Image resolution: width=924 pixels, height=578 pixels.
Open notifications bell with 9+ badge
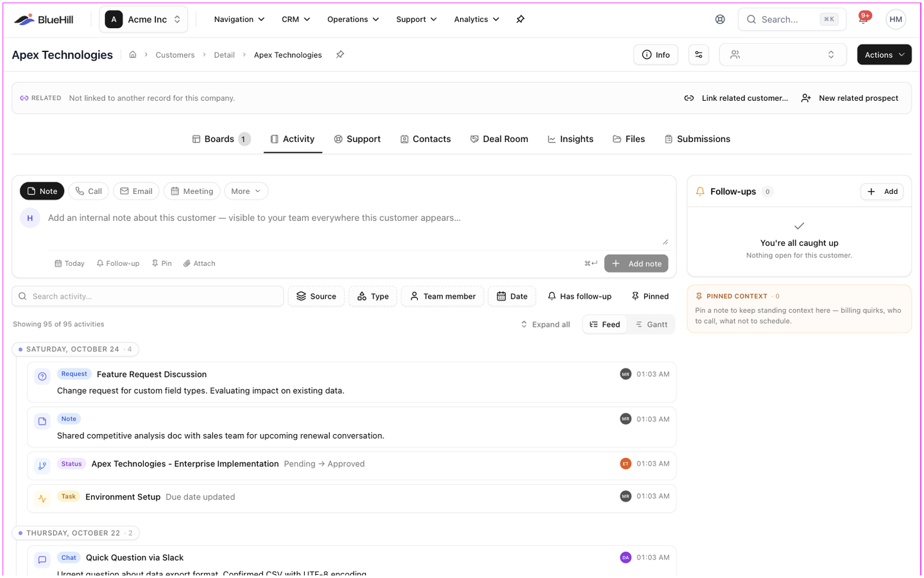864,19
